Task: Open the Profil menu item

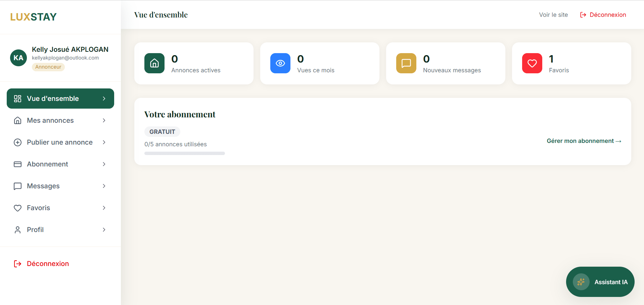Action: coord(60,230)
